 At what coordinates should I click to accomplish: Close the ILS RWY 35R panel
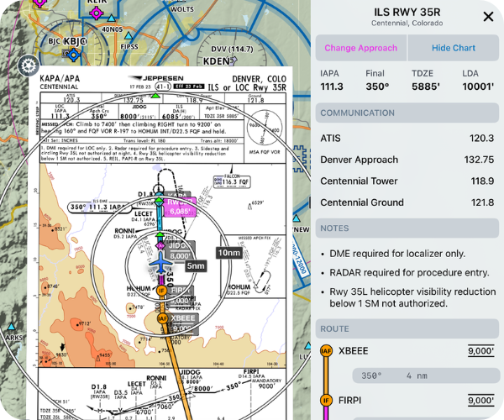[x=488, y=17]
